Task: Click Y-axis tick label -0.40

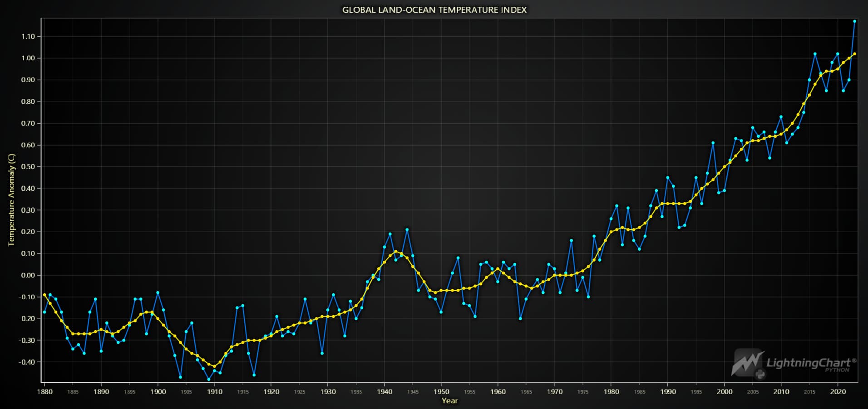Action: tap(27, 362)
